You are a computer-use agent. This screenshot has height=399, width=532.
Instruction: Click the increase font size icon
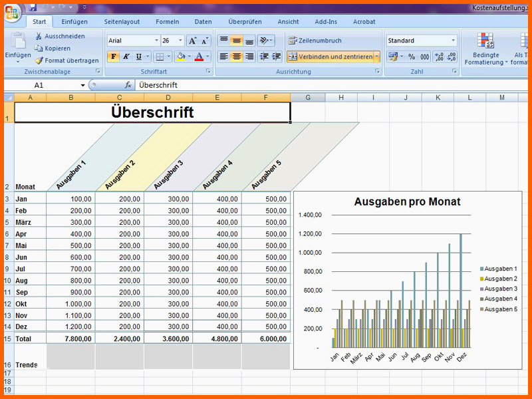point(192,41)
